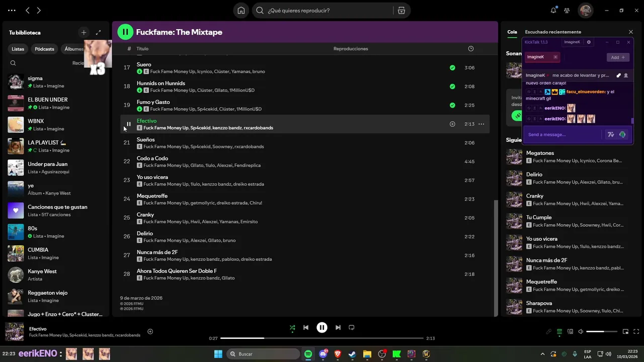Open artist link rxcardobands in Sueños row
The image size is (644, 362).
249,147
